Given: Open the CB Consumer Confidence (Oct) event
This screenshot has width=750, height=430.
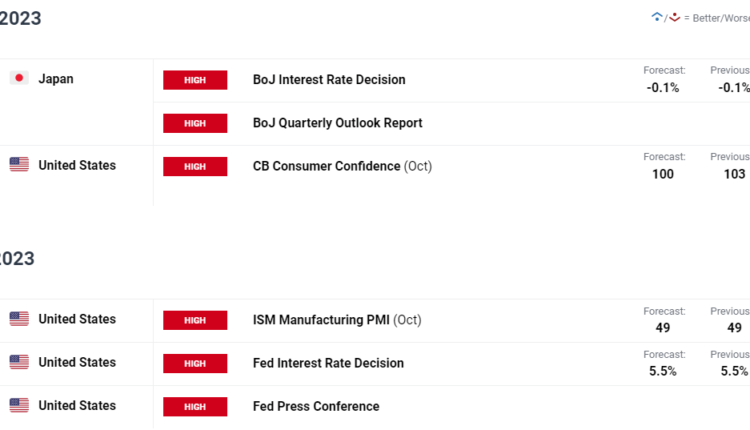Looking at the screenshot, I should (342, 166).
